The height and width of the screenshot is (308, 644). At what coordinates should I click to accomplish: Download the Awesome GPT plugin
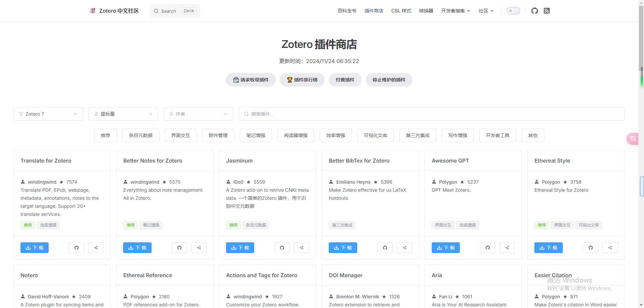446,248
